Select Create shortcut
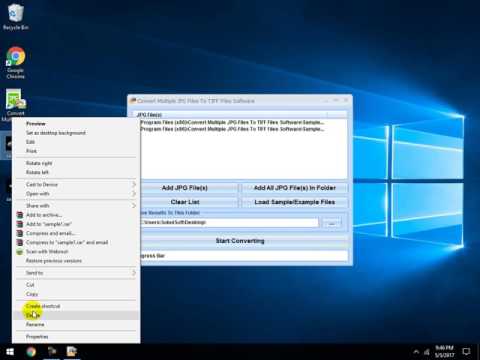 [x=76, y=306]
